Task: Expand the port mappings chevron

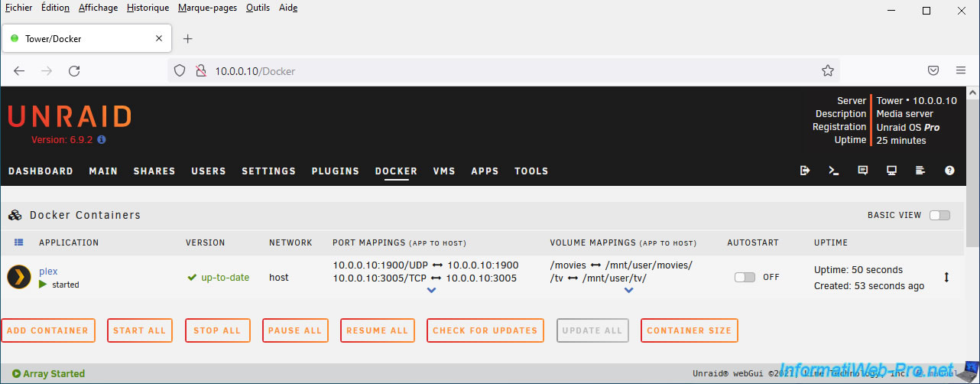Action: click(431, 291)
